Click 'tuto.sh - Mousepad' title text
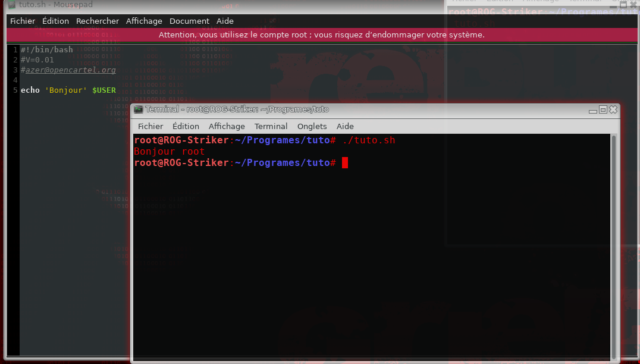The width and height of the screenshot is (640, 364). pos(56,5)
